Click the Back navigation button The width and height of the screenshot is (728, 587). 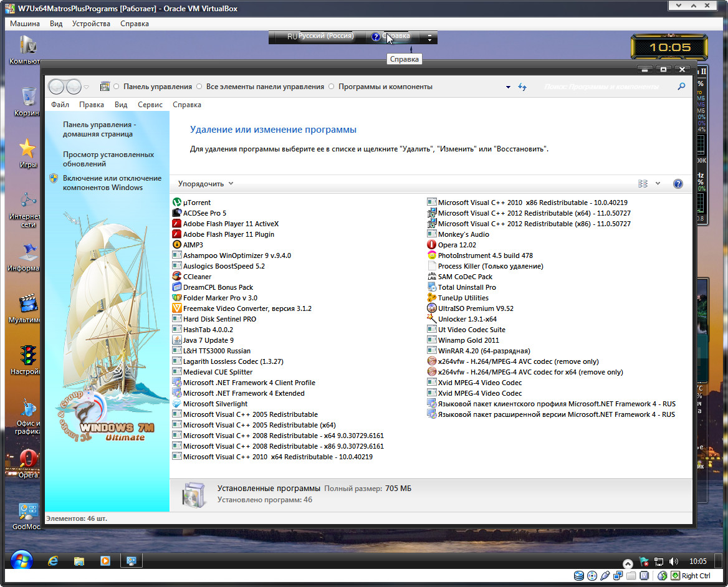tap(57, 87)
